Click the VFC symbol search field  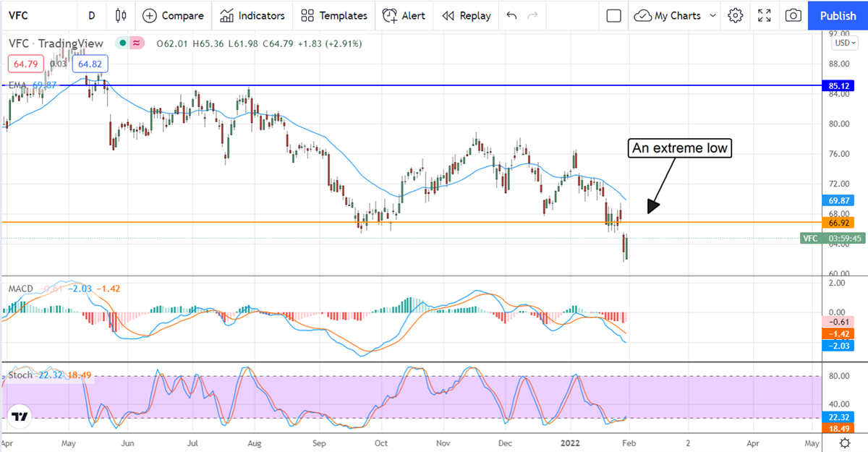(36, 15)
